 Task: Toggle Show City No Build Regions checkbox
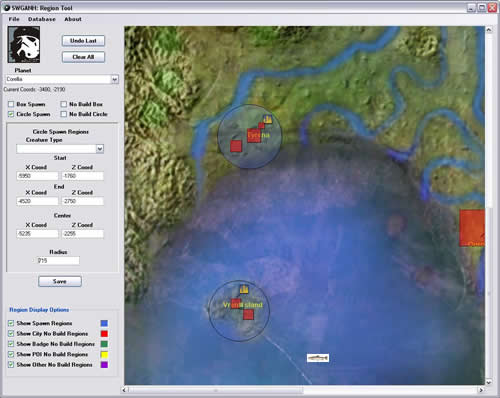11,333
